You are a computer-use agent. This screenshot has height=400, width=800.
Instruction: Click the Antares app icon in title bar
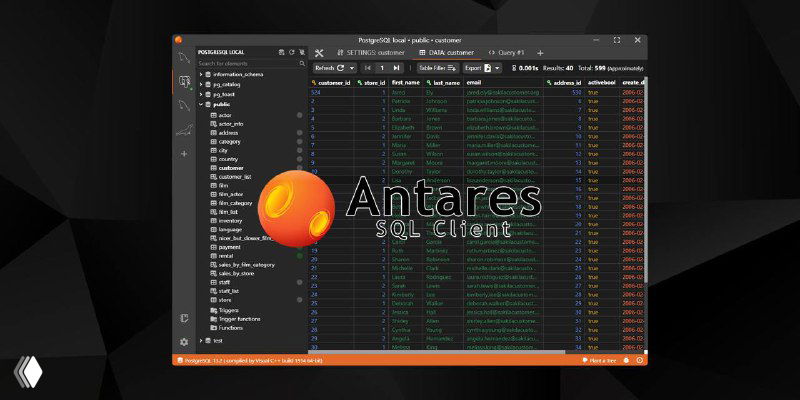(x=178, y=40)
